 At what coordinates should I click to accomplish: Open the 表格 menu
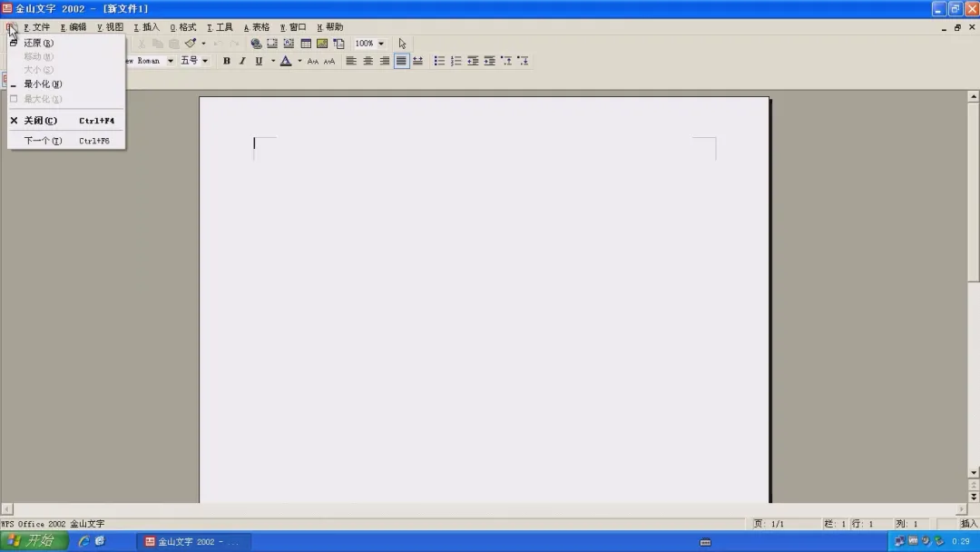coord(256,27)
